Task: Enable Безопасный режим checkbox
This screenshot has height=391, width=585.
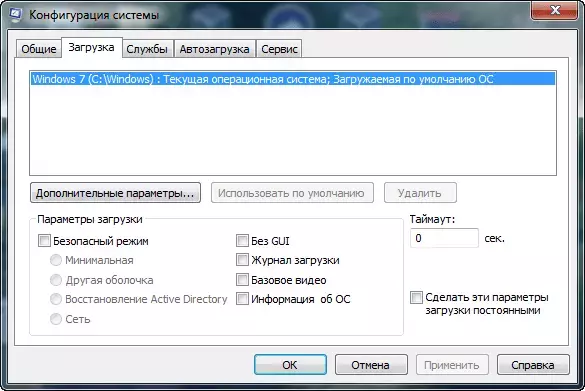Action: (x=44, y=241)
